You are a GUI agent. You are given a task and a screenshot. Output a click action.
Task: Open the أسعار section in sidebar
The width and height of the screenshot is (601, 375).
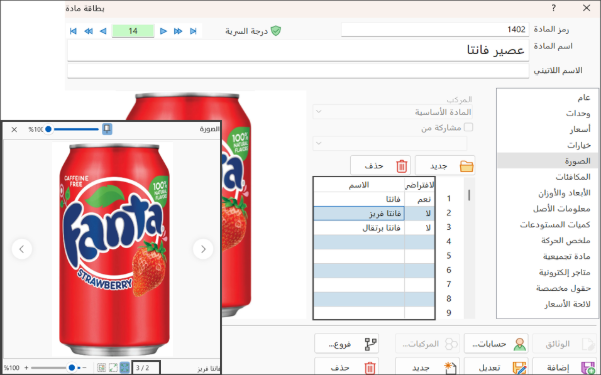tap(580, 129)
